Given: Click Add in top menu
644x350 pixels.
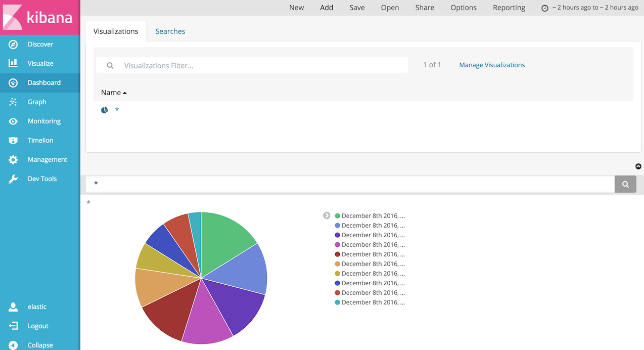Looking at the screenshot, I should click(327, 8).
